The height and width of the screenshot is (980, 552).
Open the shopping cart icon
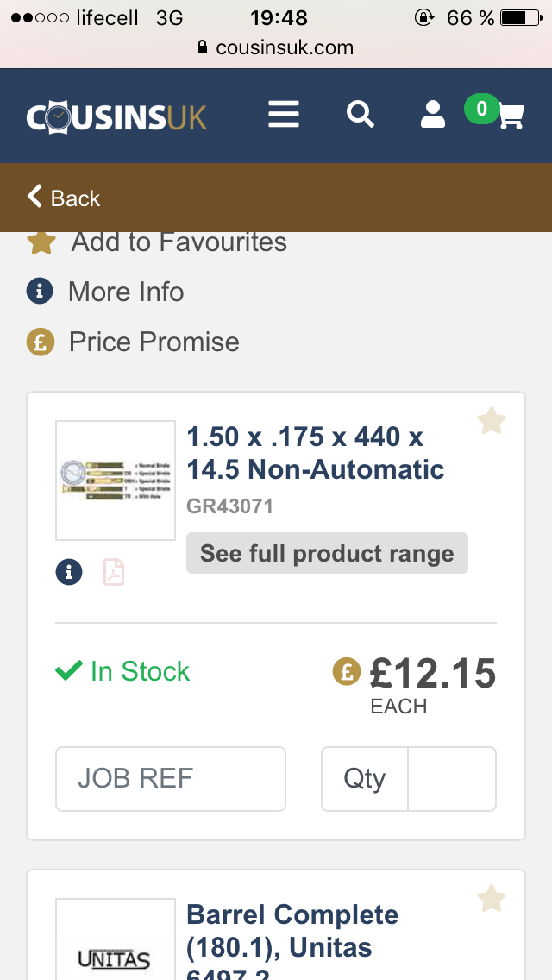click(511, 116)
